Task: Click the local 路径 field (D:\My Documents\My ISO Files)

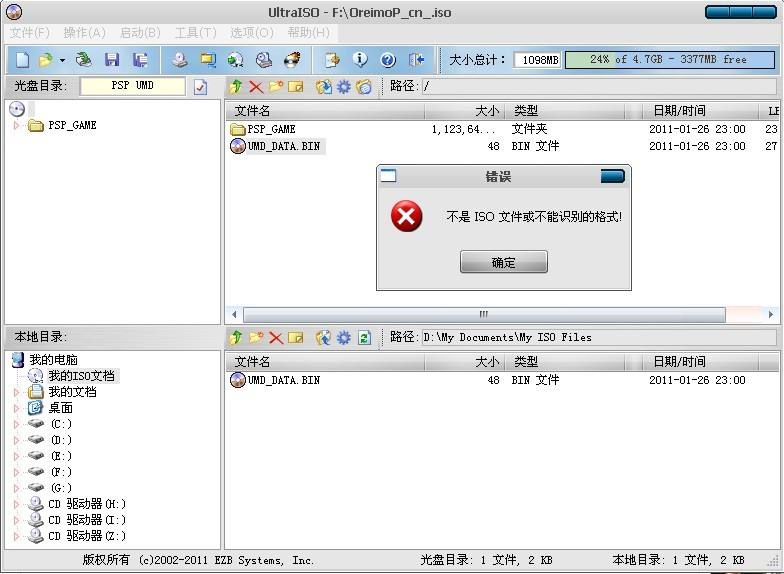Action: (598, 338)
